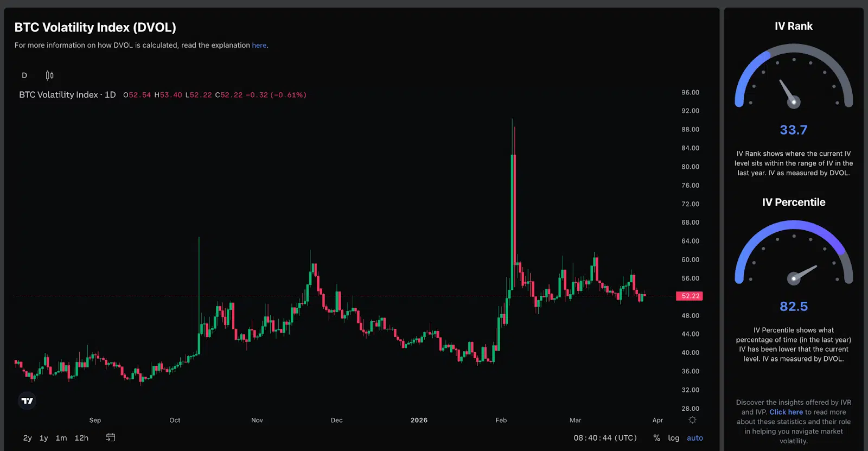Toggle log scale mode
This screenshot has height=451, width=868.
pos(674,438)
